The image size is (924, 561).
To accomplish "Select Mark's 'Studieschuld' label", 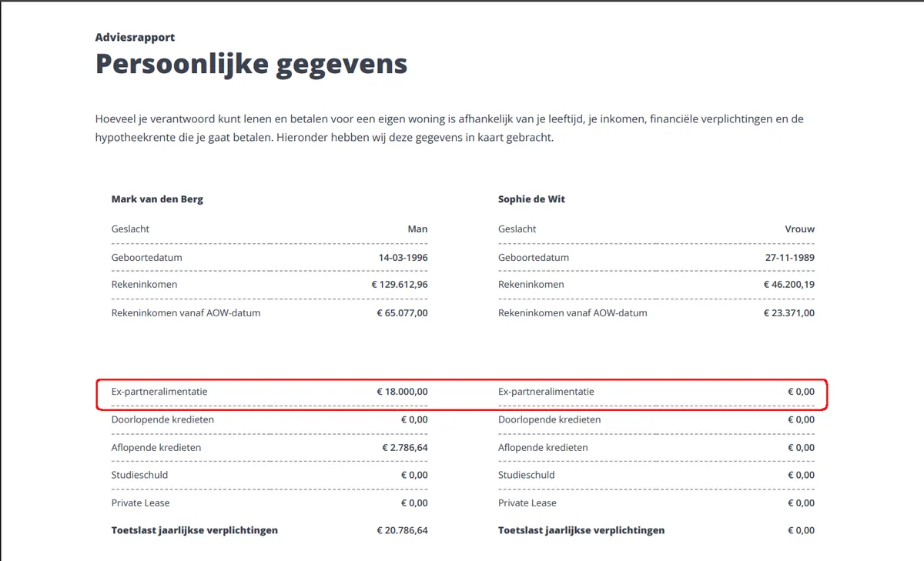I will (x=140, y=475).
